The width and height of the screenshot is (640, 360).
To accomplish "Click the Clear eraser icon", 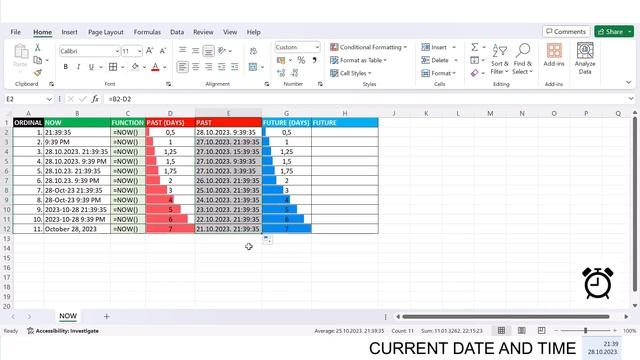I will (474, 73).
